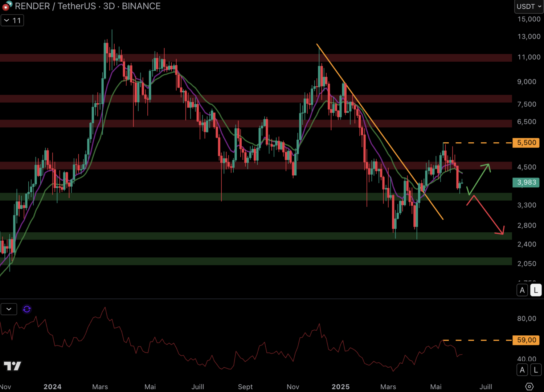
Task: Click the 3,300 price axis value
Action: 527,205
